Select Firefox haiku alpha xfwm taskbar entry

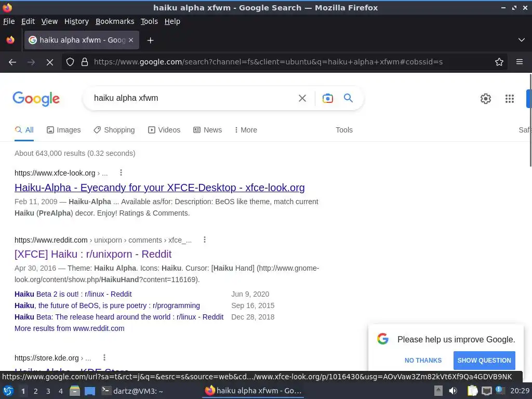pos(253,391)
